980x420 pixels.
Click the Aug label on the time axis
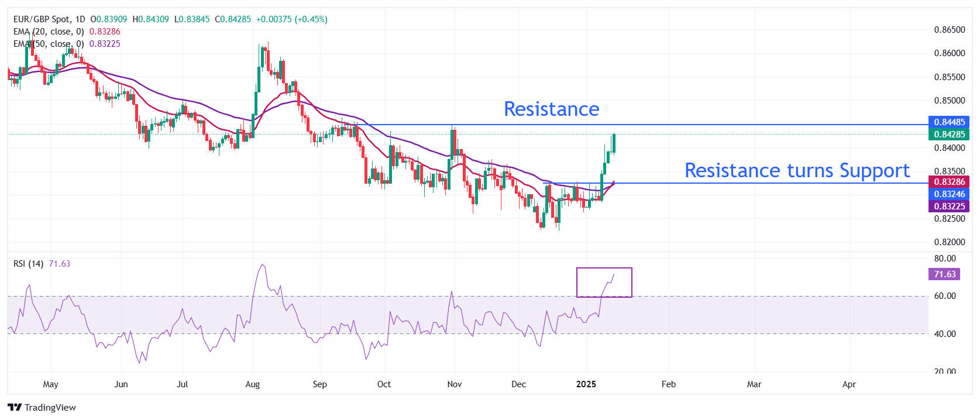(252, 384)
